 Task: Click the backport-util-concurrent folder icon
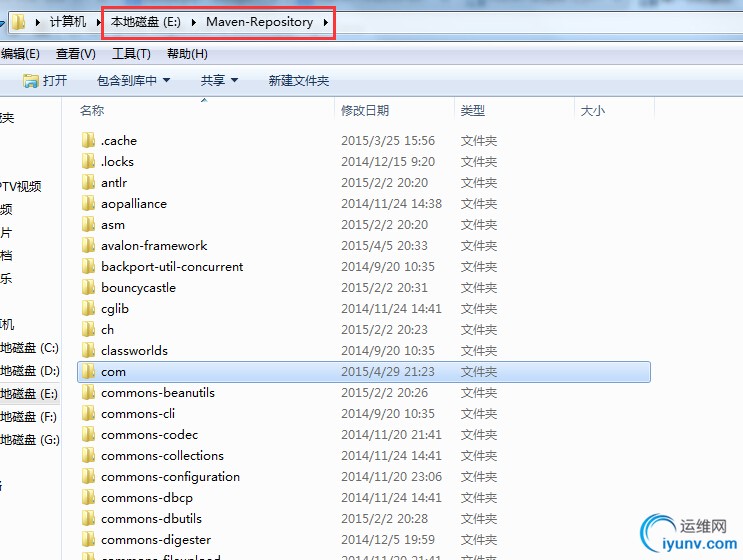(x=88, y=266)
